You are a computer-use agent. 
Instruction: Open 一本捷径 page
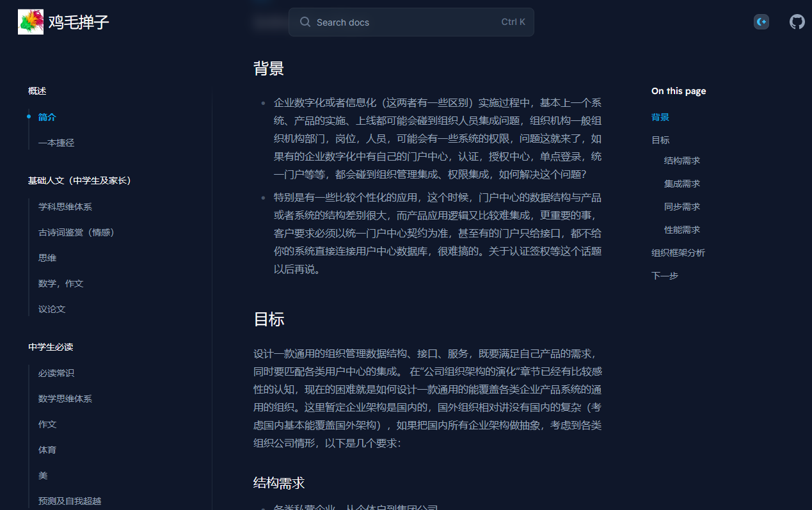tap(56, 143)
